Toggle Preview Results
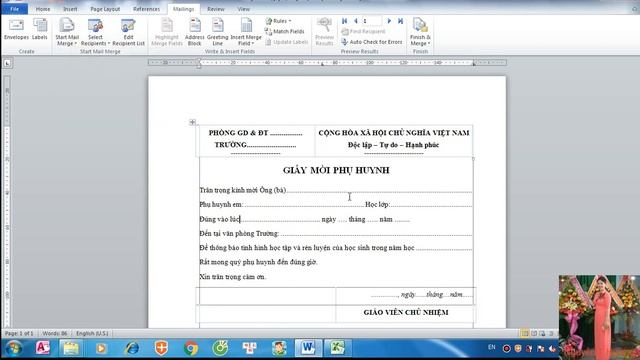 coord(324,32)
